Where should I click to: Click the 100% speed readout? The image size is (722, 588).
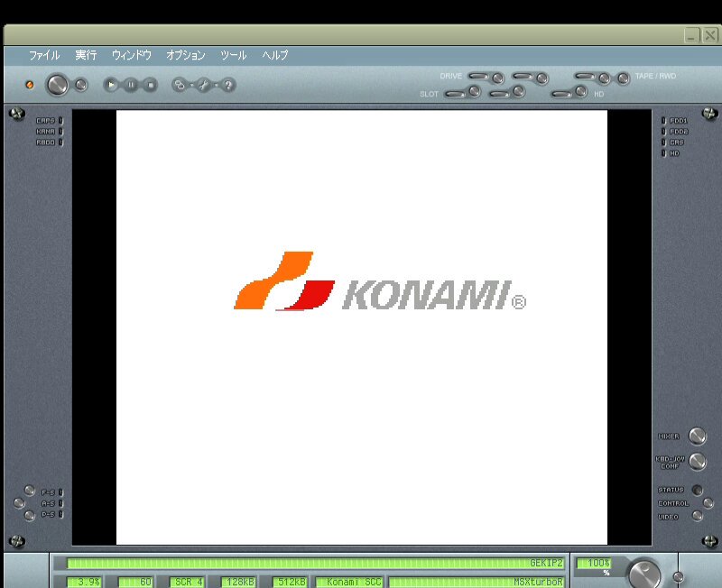595,563
